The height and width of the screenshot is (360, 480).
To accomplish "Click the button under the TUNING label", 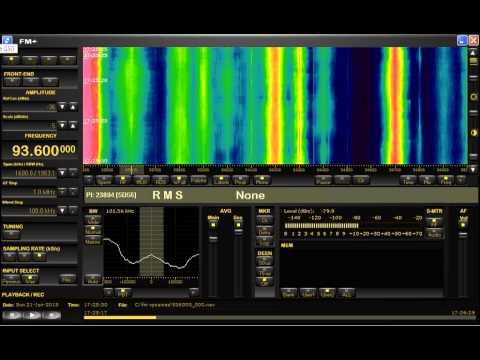I will pyautogui.click(x=12, y=234).
